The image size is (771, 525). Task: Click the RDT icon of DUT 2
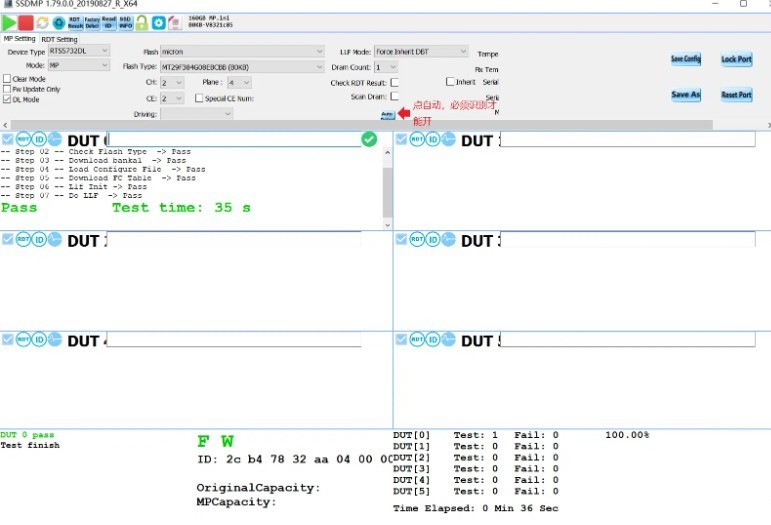point(23,239)
